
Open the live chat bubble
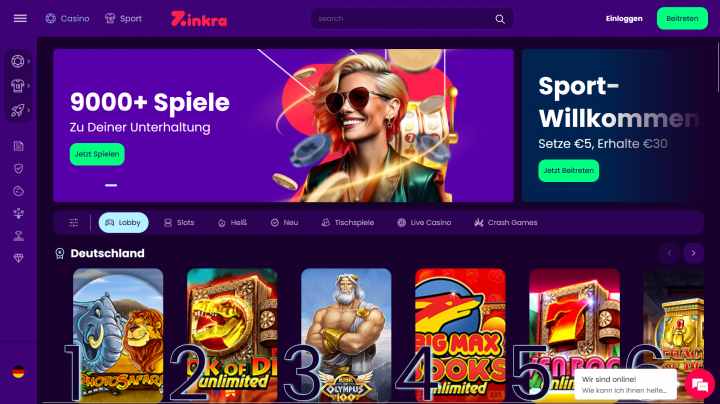click(700, 385)
